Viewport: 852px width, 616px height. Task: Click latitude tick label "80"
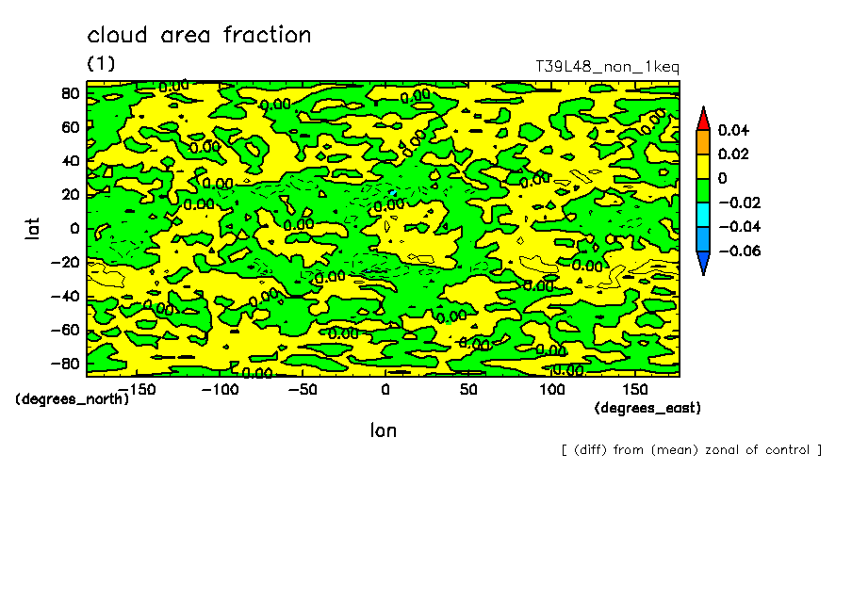pyautogui.click(x=70, y=94)
